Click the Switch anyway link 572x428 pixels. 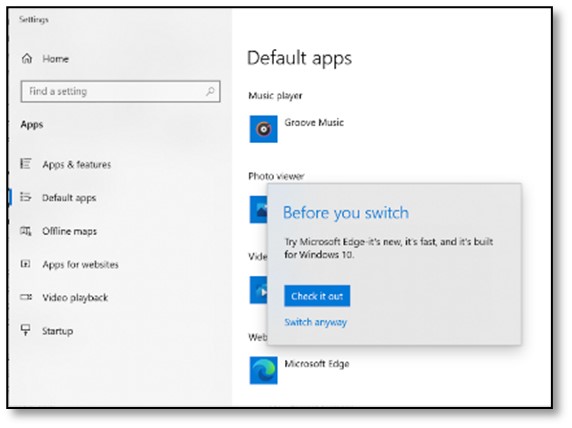click(316, 322)
